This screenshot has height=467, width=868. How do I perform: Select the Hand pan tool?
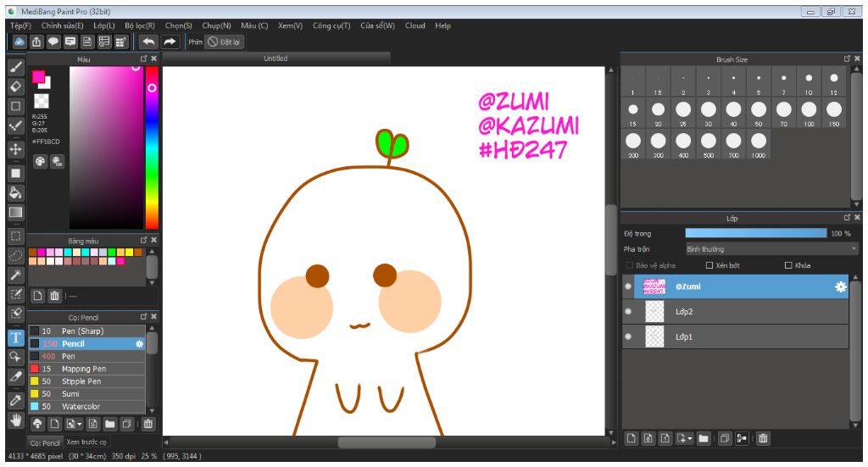[x=15, y=420]
